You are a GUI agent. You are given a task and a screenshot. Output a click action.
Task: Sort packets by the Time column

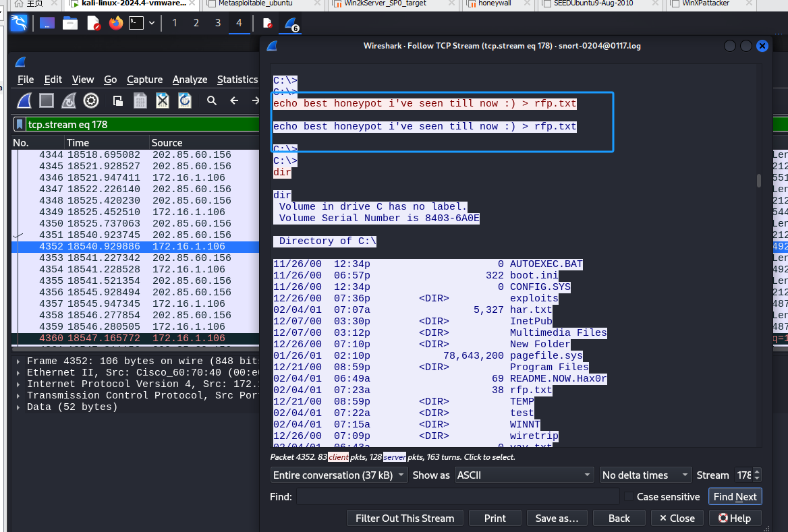tap(107, 143)
